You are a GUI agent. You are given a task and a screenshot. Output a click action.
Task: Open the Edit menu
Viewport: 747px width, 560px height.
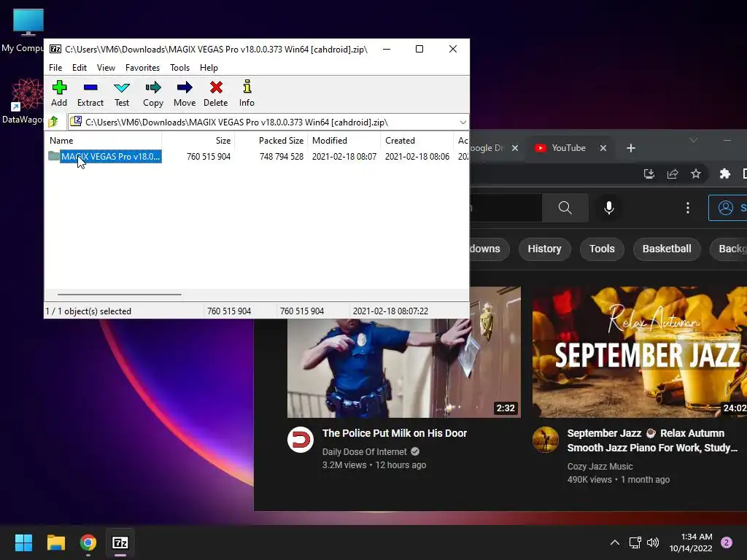tap(79, 68)
